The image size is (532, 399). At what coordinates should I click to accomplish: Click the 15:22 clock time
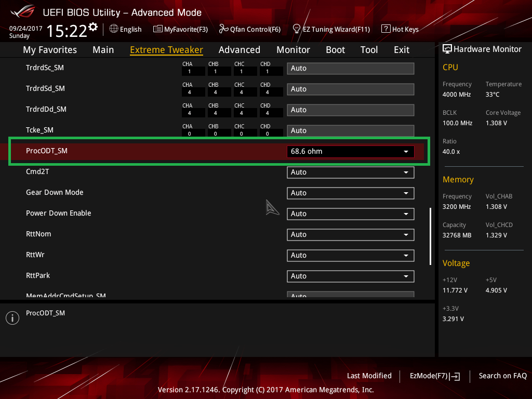[67, 31]
